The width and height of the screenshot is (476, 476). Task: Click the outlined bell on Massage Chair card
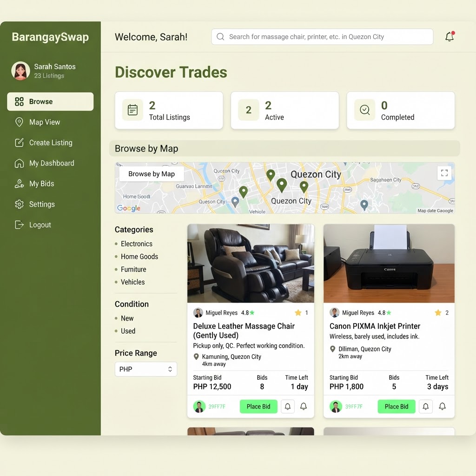point(288,406)
